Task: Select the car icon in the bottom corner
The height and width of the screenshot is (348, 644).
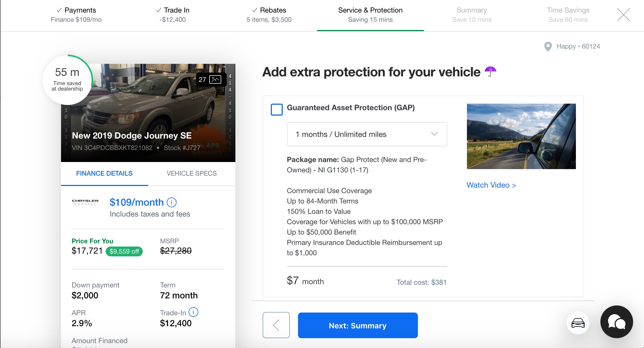Action: click(x=578, y=323)
